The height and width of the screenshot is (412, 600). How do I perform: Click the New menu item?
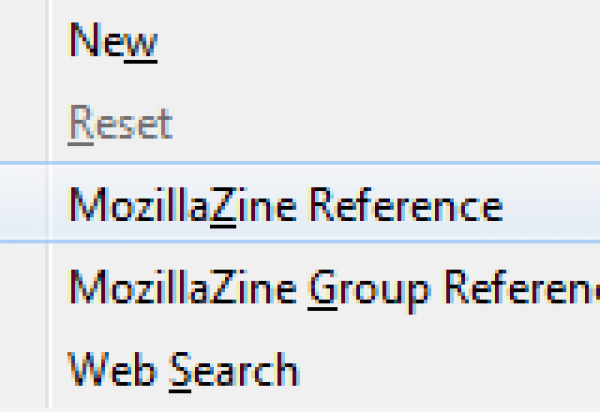(x=113, y=41)
